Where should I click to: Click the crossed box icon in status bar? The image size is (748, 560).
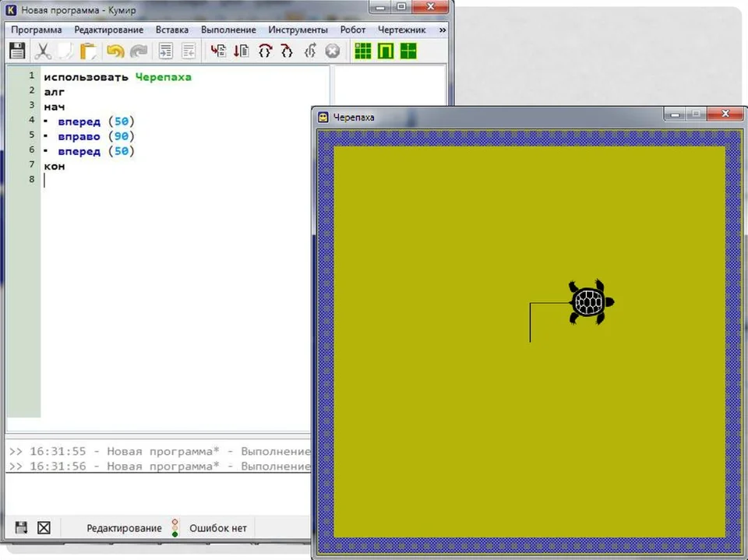click(44, 527)
